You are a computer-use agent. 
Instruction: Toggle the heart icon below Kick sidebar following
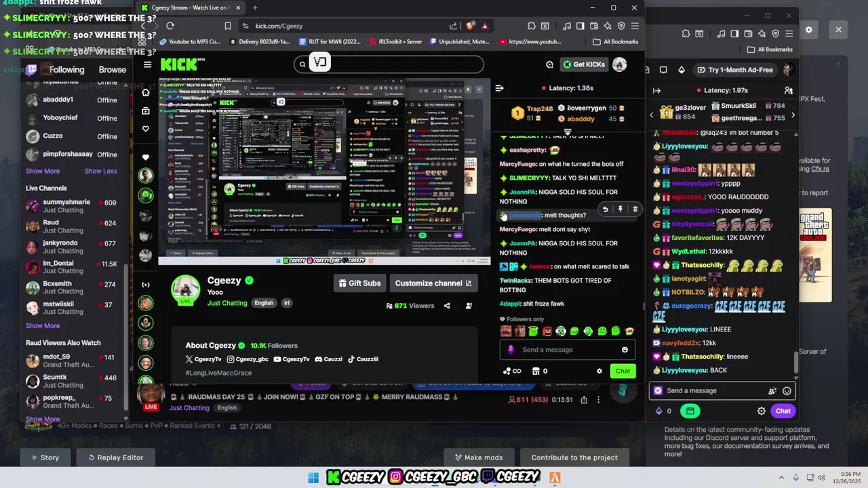pos(146,157)
